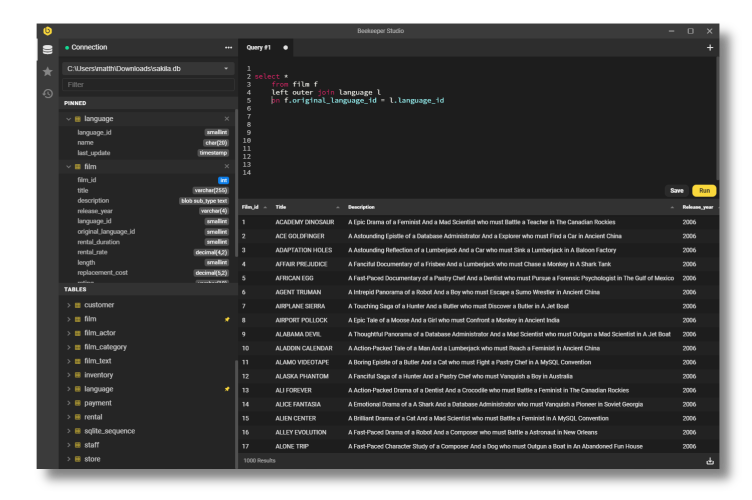
Task: Open the sakila.db database dropdown
Action: coord(148,68)
